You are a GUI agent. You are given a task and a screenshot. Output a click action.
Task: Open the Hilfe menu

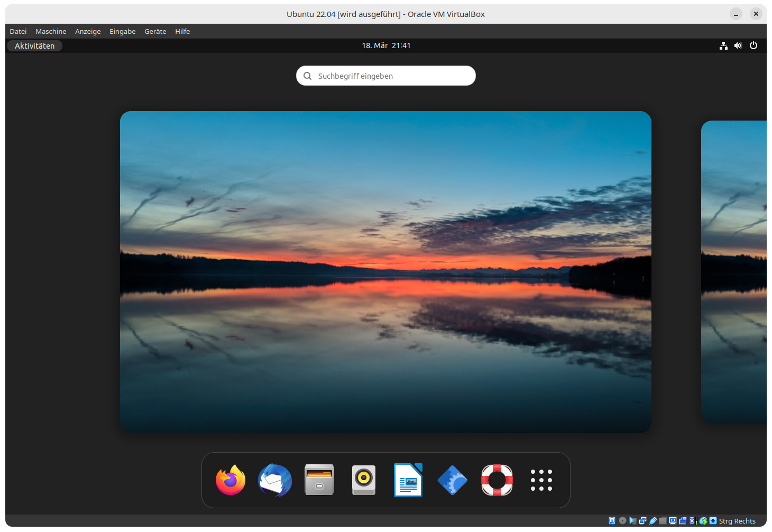tap(182, 31)
